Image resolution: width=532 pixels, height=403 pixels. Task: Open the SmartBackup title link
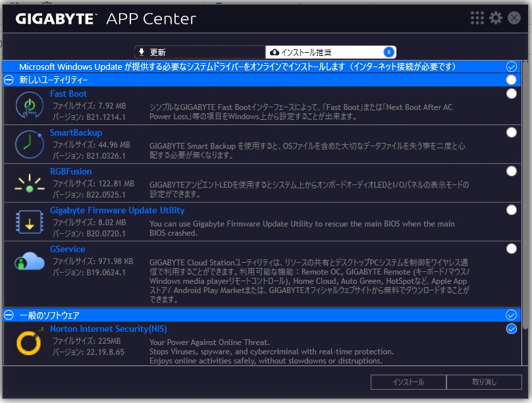[x=76, y=132]
